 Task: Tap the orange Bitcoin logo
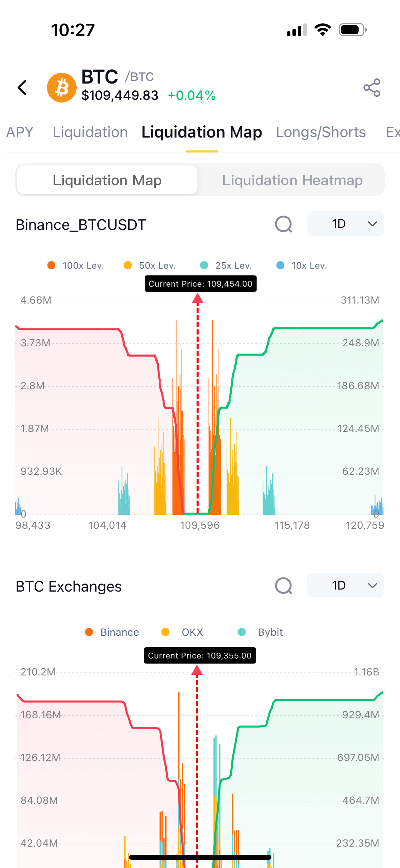tap(62, 88)
